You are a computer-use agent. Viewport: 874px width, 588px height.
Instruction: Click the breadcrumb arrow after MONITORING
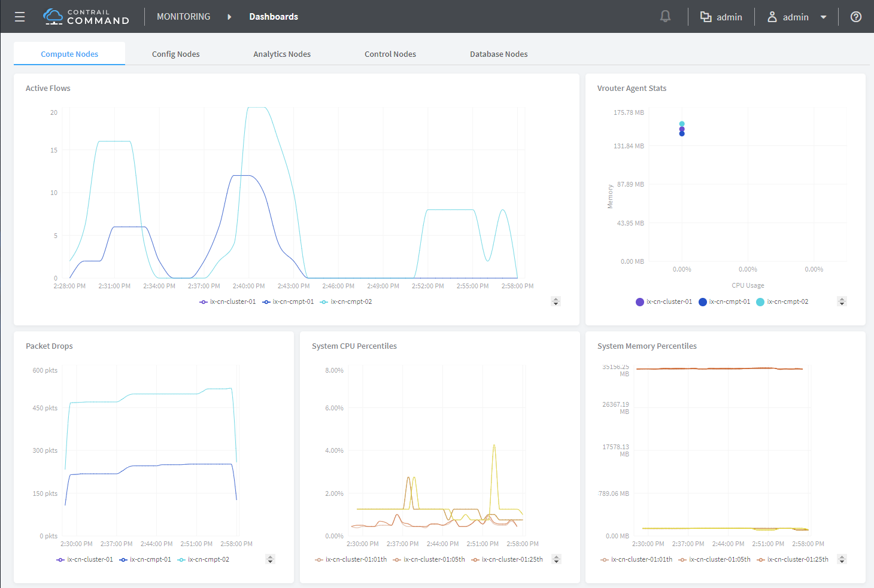pos(229,17)
